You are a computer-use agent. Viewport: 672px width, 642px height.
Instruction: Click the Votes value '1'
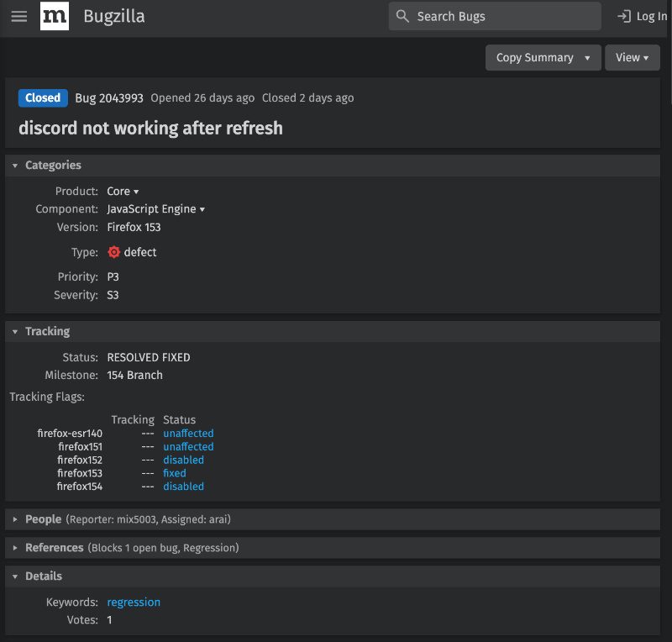tap(109, 620)
